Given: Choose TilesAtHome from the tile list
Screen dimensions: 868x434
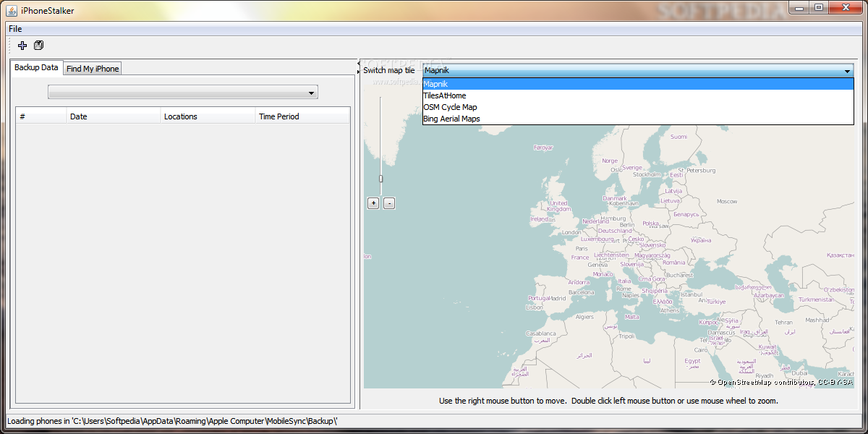Looking at the screenshot, I should [x=638, y=95].
